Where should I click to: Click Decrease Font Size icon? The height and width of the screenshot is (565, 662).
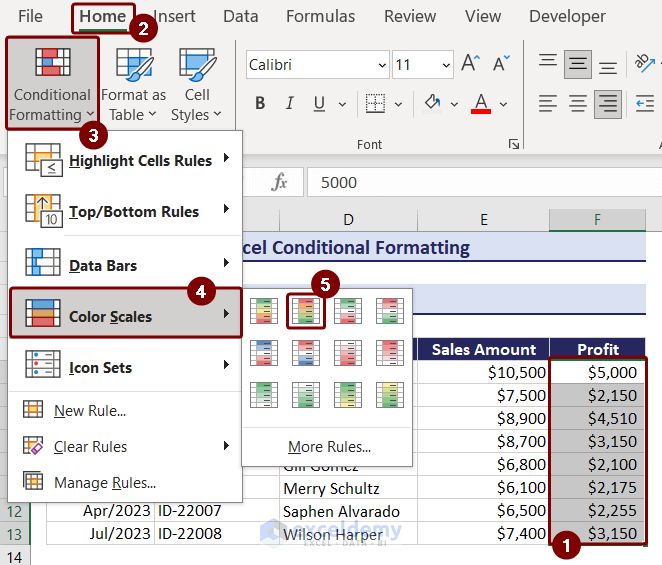(x=501, y=64)
